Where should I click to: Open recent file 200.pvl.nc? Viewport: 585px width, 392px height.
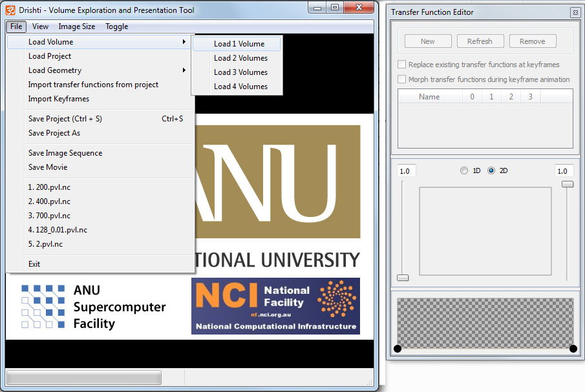[x=100, y=187]
